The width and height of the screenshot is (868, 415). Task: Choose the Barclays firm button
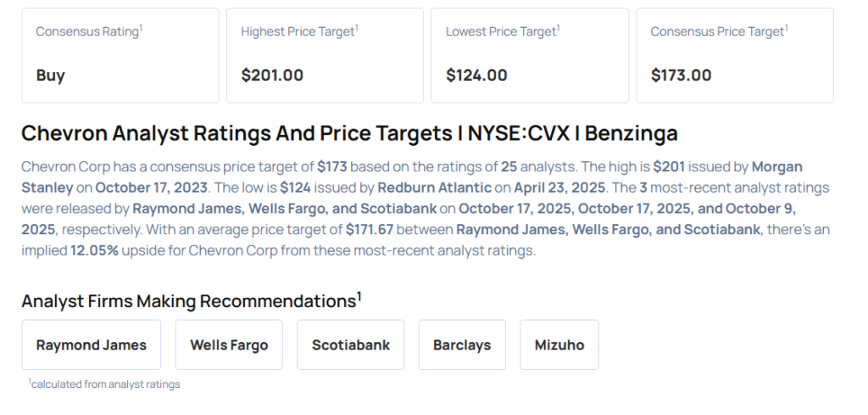coord(462,345)
